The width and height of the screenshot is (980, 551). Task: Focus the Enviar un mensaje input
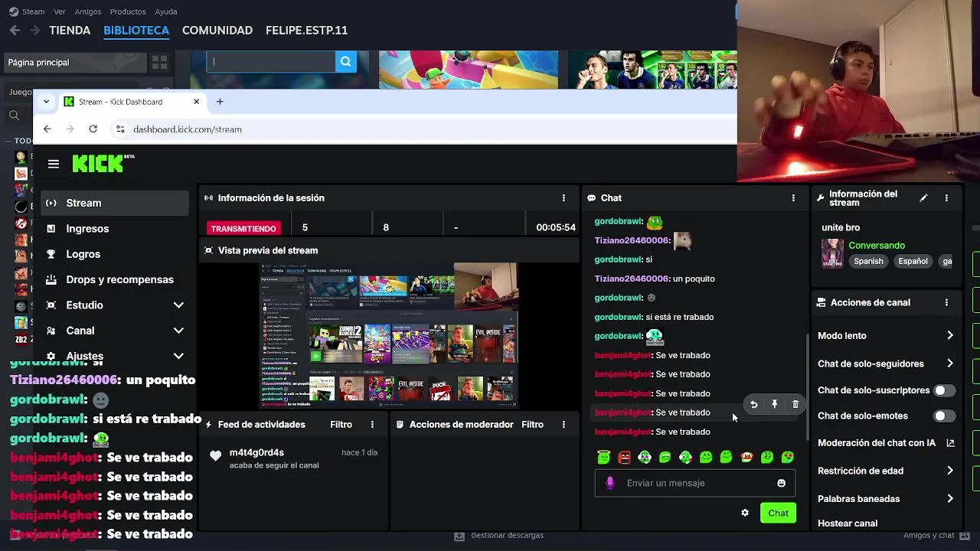(x=695, y=483)
